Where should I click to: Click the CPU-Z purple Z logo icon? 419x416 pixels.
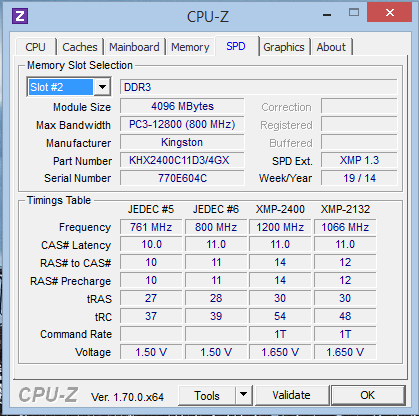tap(20, 16)
